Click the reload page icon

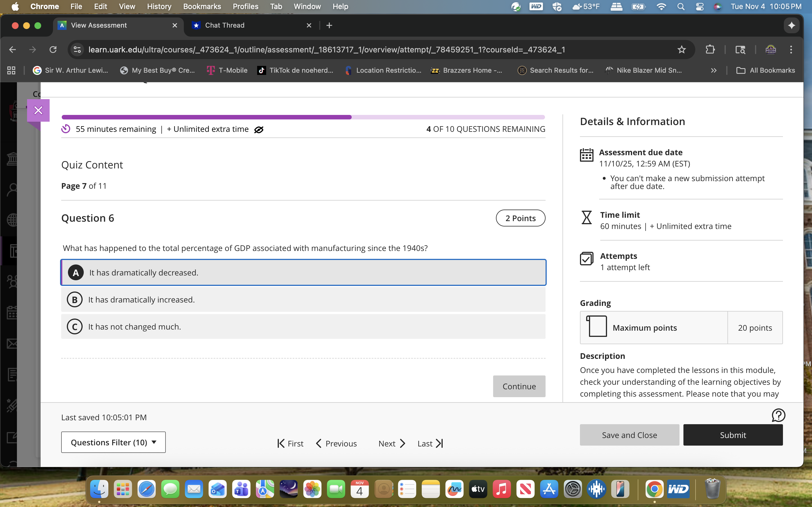pos(53,49)
